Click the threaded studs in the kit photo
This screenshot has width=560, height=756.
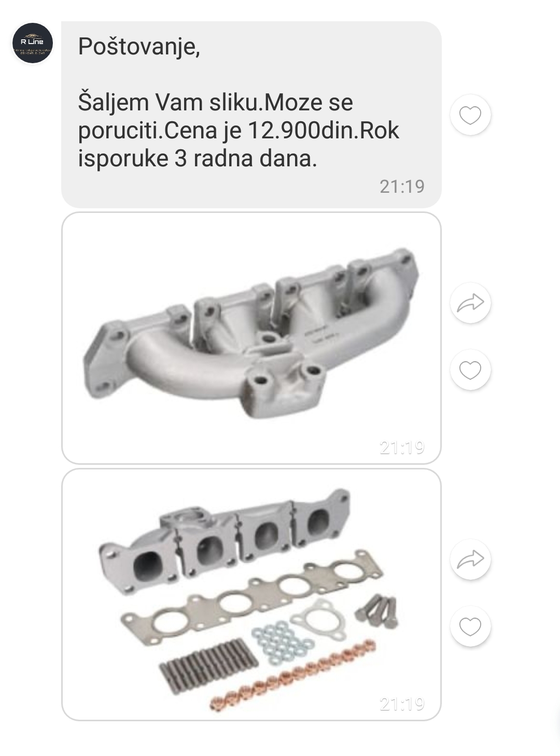point(208,666)
